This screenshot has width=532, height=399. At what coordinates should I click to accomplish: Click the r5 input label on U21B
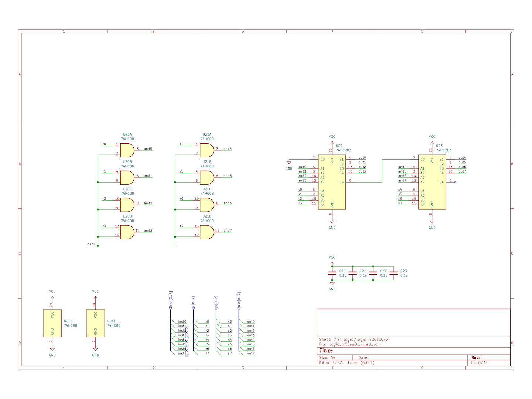[x=181, y=171]
